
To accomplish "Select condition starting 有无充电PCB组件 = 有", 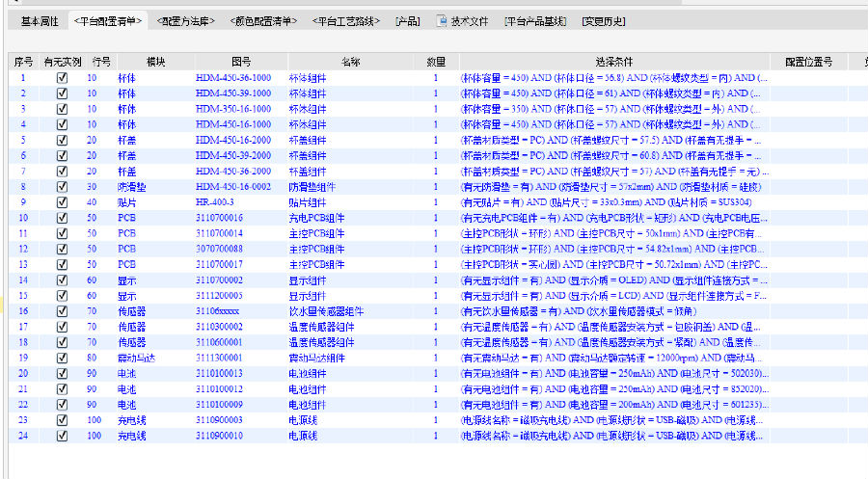I will pos(614,218).
